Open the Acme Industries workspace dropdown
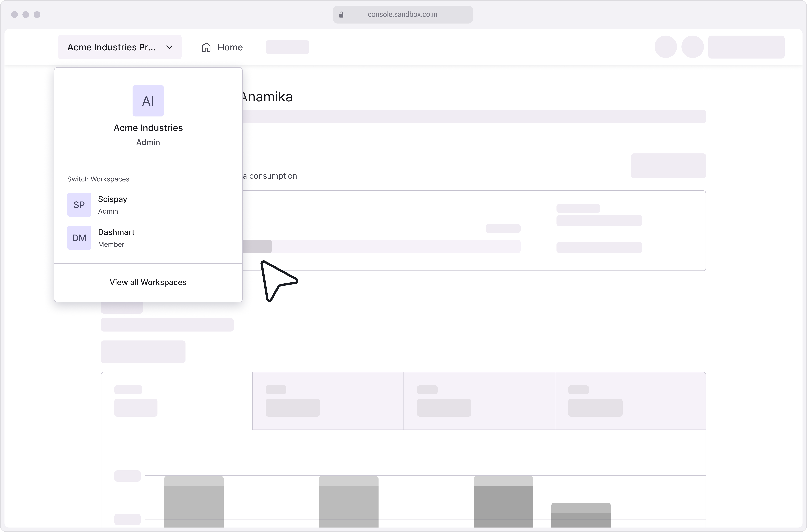807x532 pixels. (120, 47)
